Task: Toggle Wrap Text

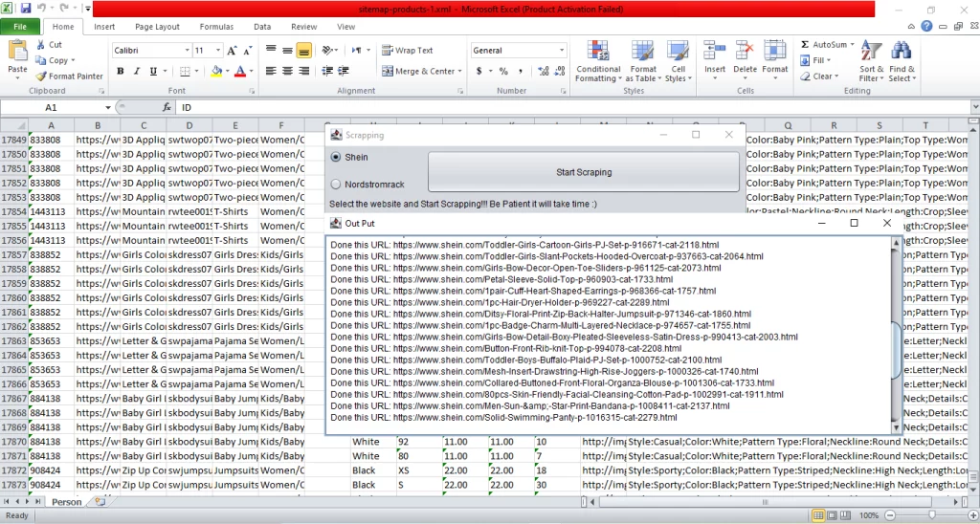Action: click(x=408, y=51)
